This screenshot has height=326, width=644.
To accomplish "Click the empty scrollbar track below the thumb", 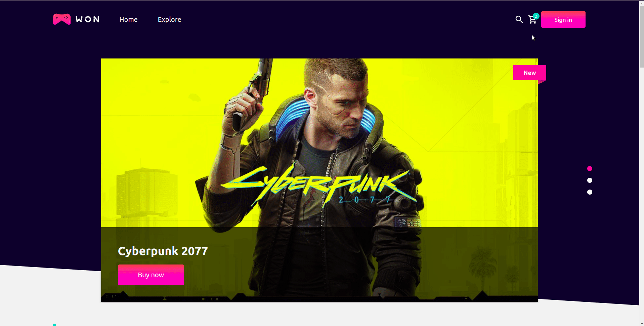I will [x=642, y=195].
